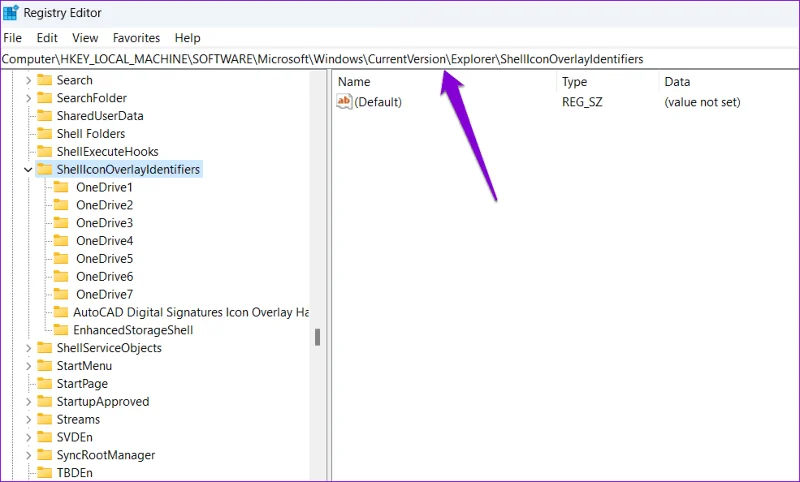The height and width of the screenshot is (482, 800).
Task: Select the EnhancedStorageShell subkey label
Action: (x=133, y=330)
